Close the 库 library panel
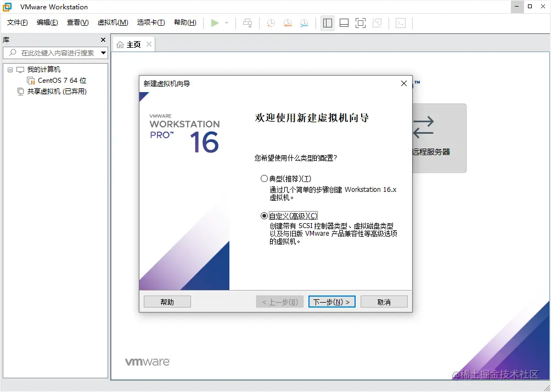 (103, 39)
